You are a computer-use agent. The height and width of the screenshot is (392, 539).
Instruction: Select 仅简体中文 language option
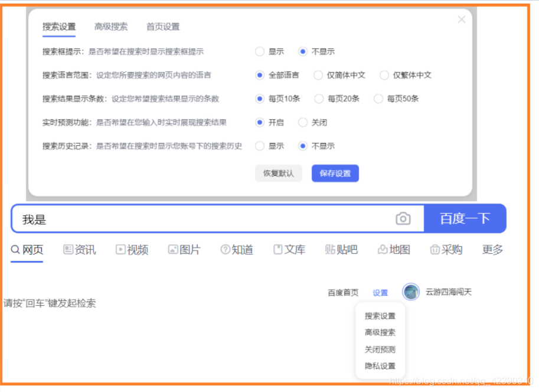318,75
